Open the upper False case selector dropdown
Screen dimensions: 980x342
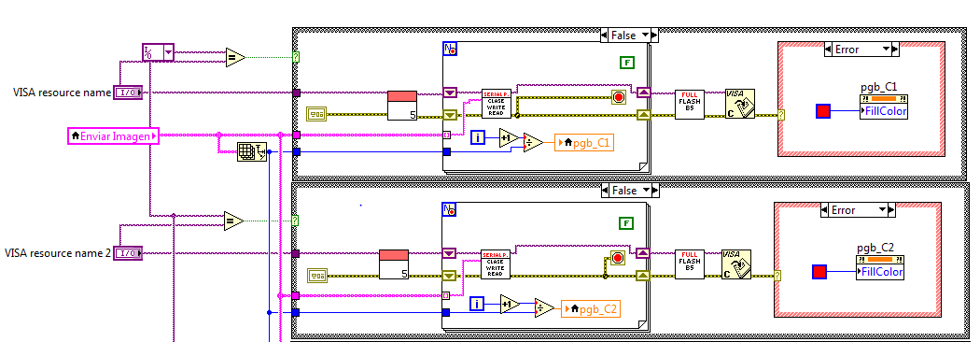tap(646, 36)
